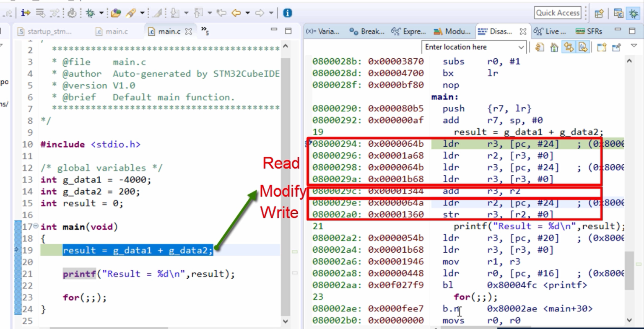Click the #include stdio.h line
This screenshot has height=329, width=644.
click(91, 145)
